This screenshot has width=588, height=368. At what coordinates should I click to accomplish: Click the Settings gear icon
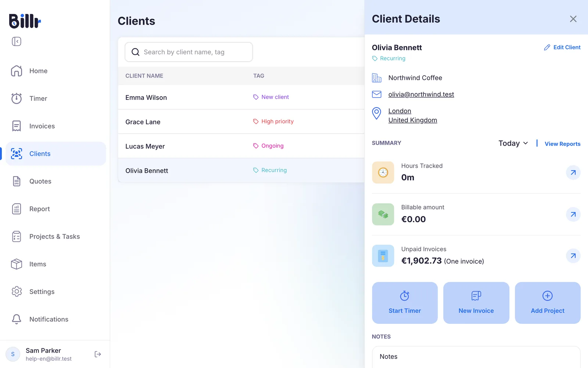coord(17,291)
